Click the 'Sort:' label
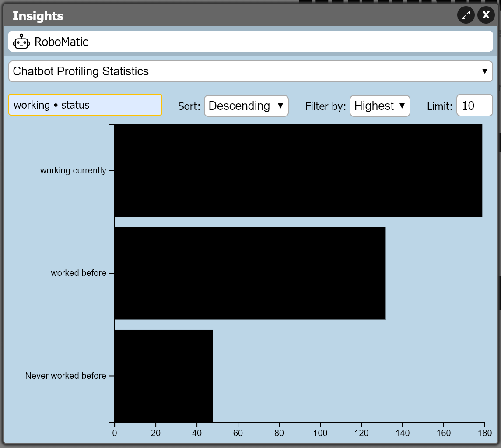Screen dimensions: 501x448 (189, 106)
